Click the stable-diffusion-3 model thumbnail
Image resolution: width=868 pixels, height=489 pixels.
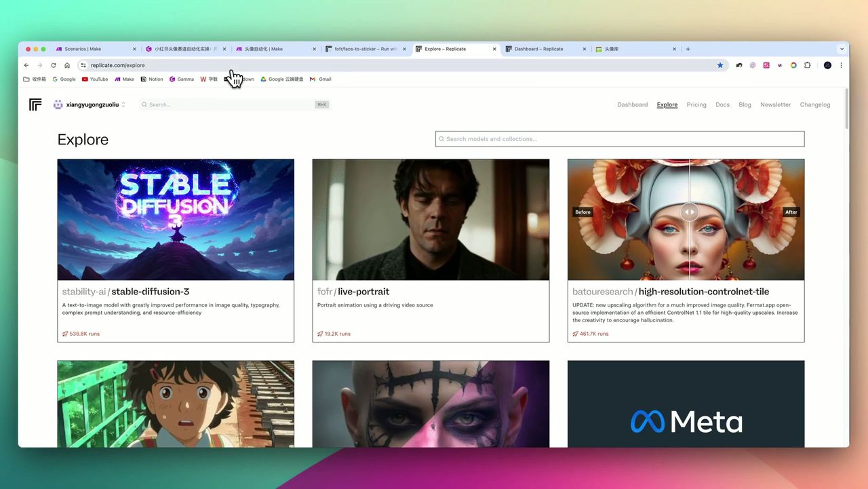tap(175, 219)
